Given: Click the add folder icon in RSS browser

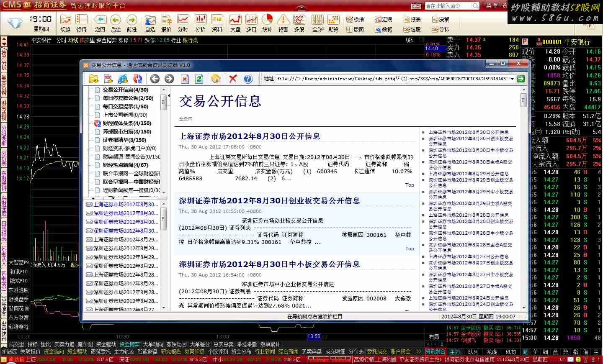Looking at the screenshot, I should pyautogui.click(x=93, y=79).
